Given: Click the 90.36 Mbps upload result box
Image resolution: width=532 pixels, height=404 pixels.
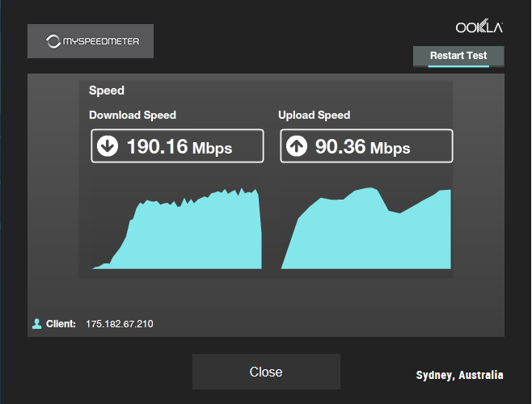Looking at the screenshot, I should point(366,146).
